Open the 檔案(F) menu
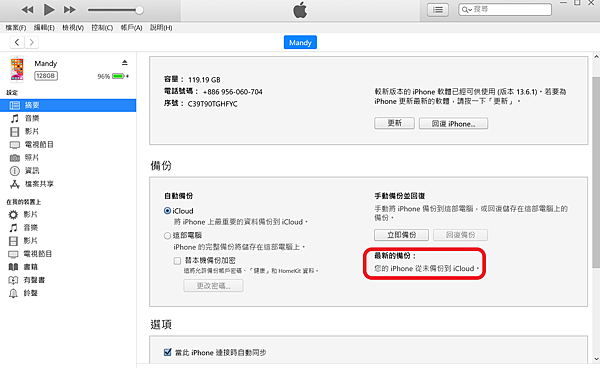Image resolution: width=600 pixels, height=368 pixels. click(x=16, y=28)
